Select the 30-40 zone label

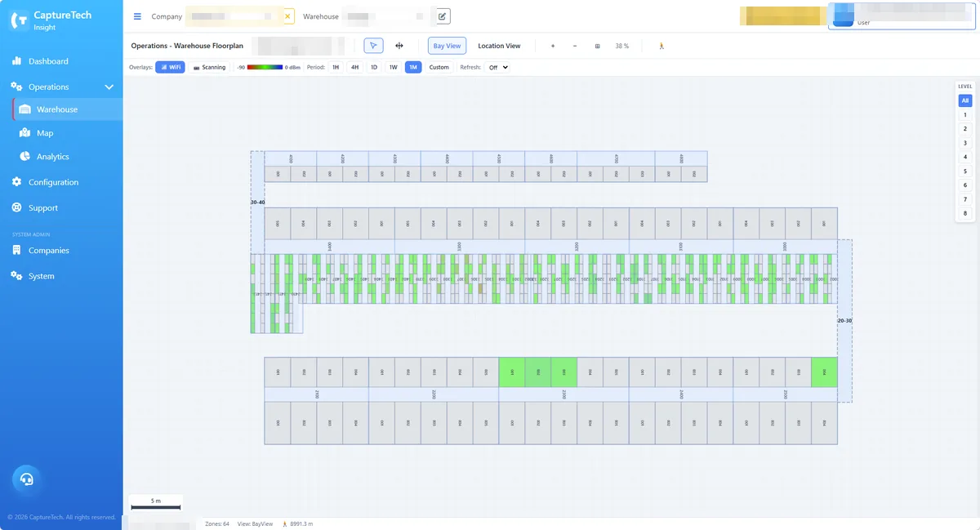coord(257,202)
